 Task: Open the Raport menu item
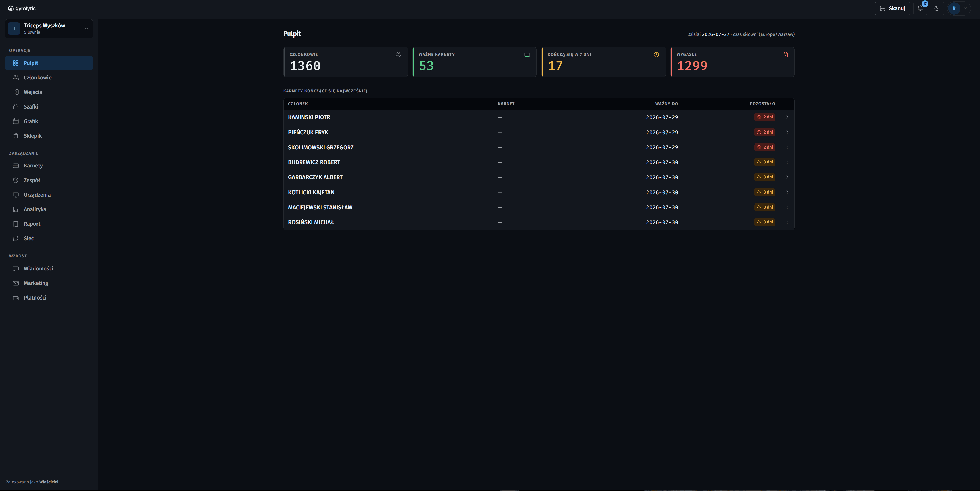click(49, 224)
